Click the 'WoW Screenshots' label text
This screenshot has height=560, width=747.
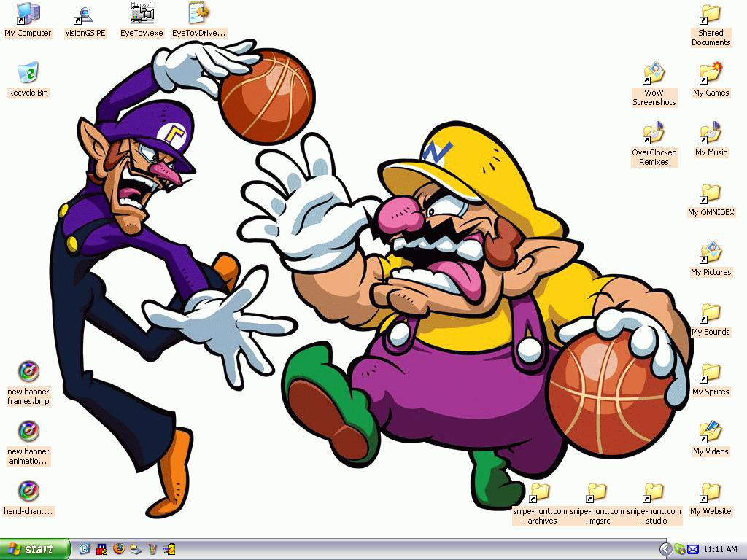coord(654,98)
